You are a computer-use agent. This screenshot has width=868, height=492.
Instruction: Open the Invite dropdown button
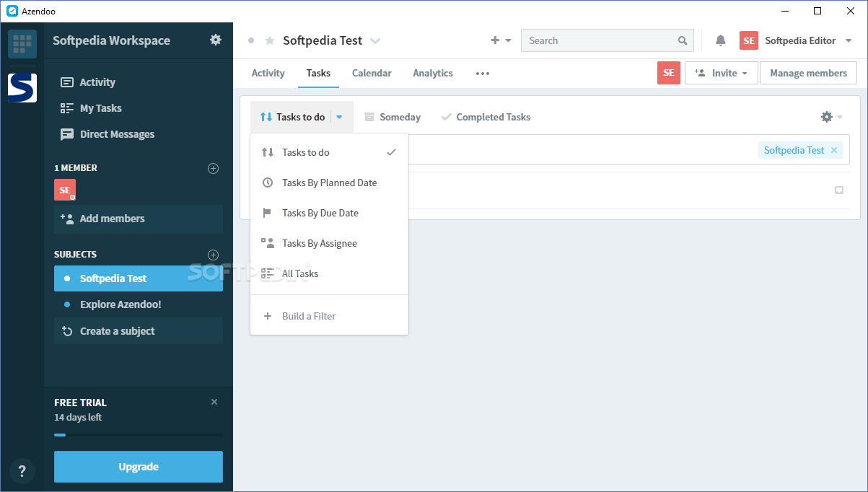pyautogui.click(x=721, y=73)
